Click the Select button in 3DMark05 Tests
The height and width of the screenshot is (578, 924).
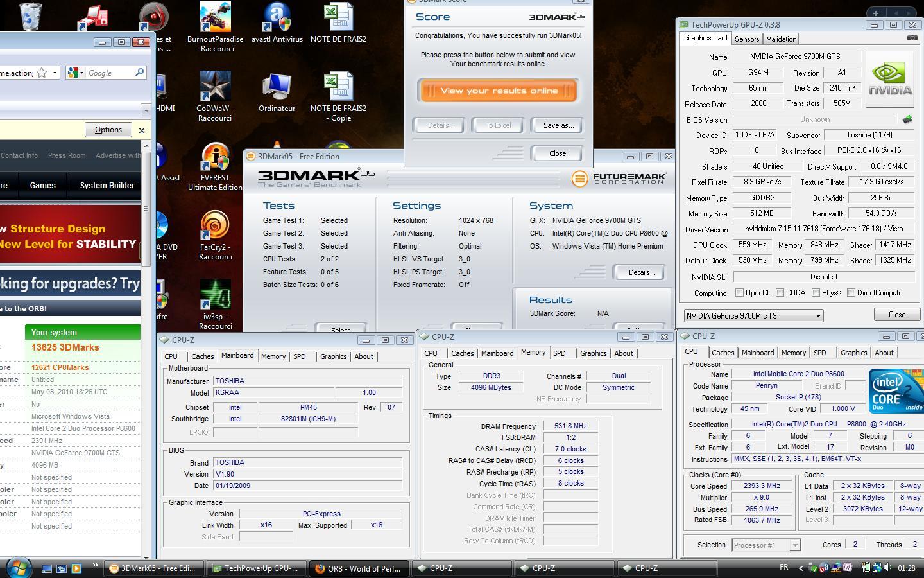point(340,329)
